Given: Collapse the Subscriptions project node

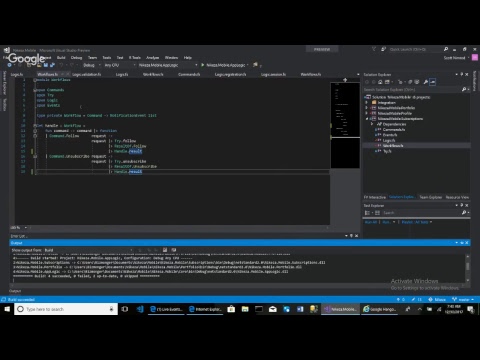Looking at the screenshot, I should click(x=367, y=119).
